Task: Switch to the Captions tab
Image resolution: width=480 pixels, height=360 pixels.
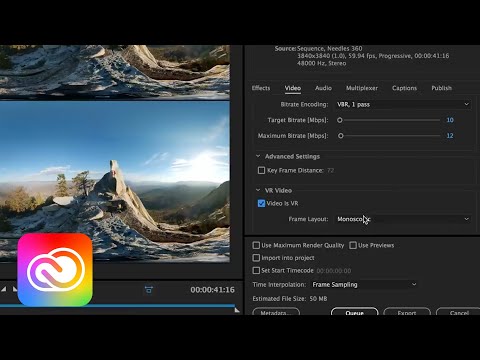Action: pos(404,88)
